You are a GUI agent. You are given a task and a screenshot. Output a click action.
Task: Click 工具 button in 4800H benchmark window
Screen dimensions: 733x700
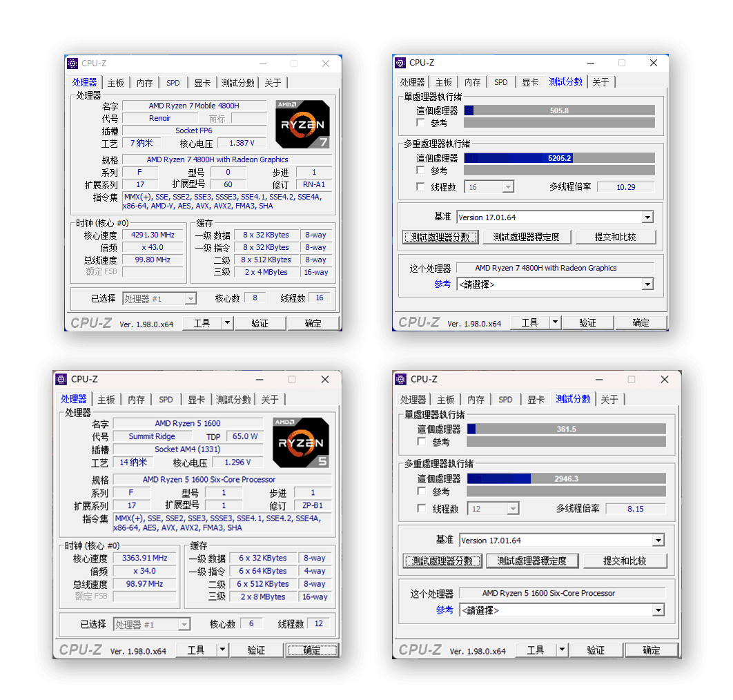(529, 322)
